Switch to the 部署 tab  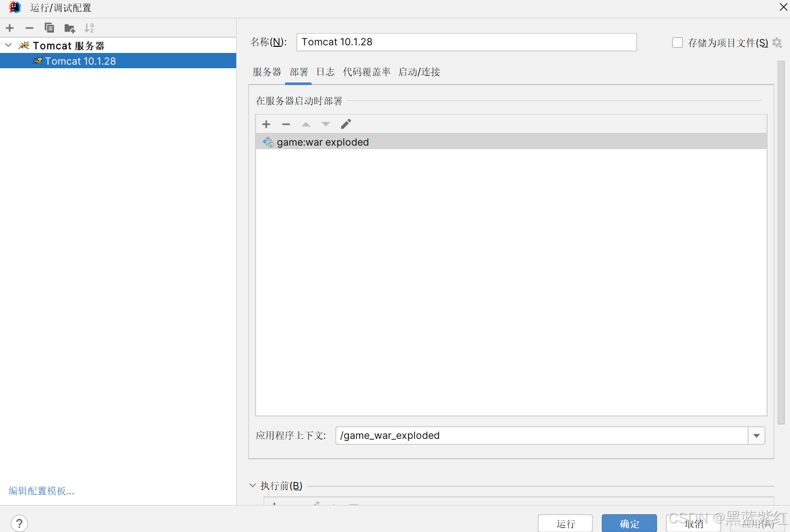click(299, 72)
